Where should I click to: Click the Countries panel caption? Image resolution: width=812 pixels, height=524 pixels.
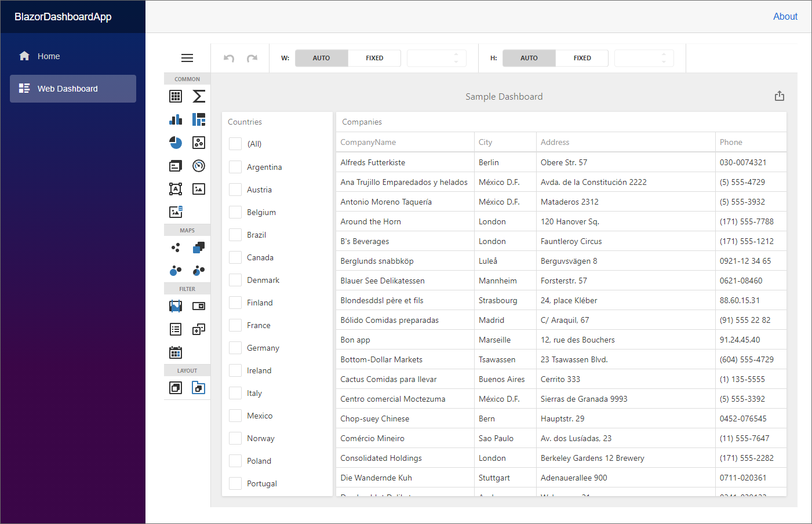point(245,122)
